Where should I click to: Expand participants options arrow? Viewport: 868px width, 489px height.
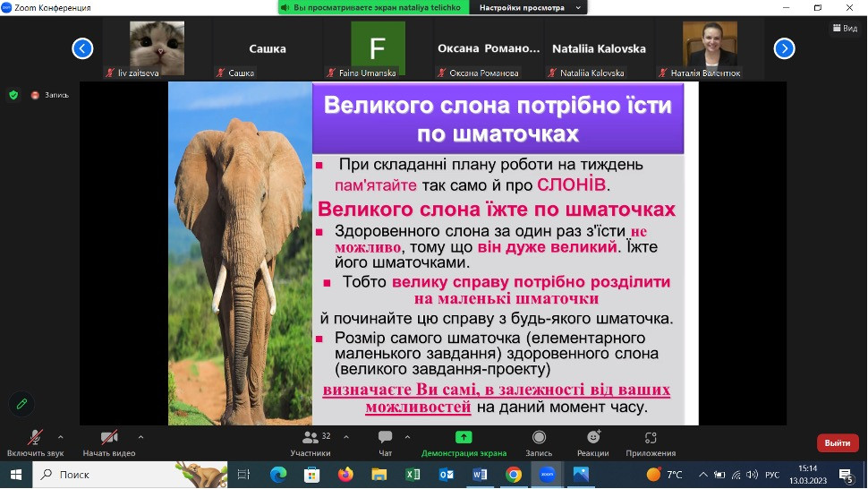click(346, 437)
